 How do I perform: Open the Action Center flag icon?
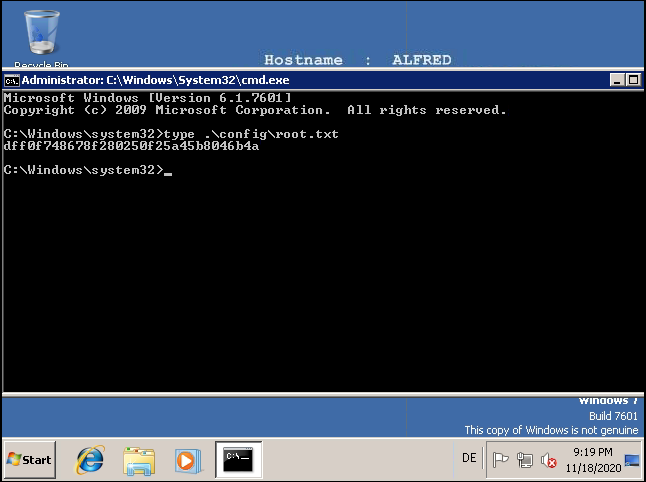501,460
